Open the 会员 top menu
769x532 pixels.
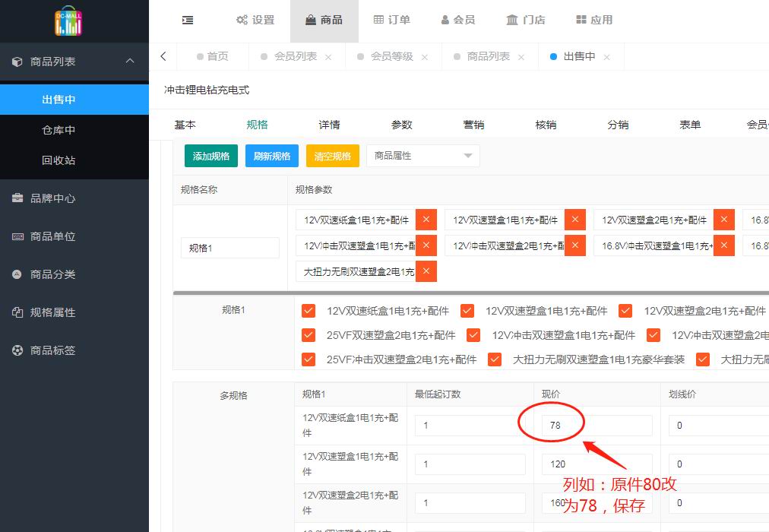point(458,20)
